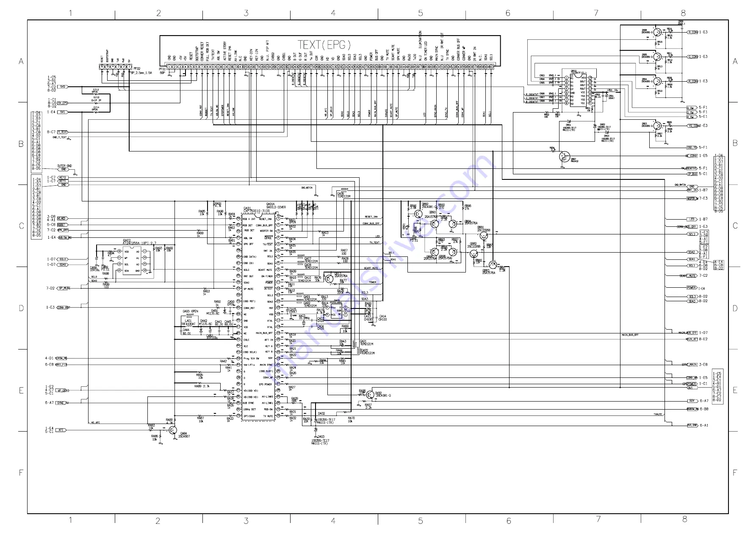Screen dimensions: 756x534
Task: Click the SDA0 port tag beside 1-D7
Action: click(x=63, y=265)
